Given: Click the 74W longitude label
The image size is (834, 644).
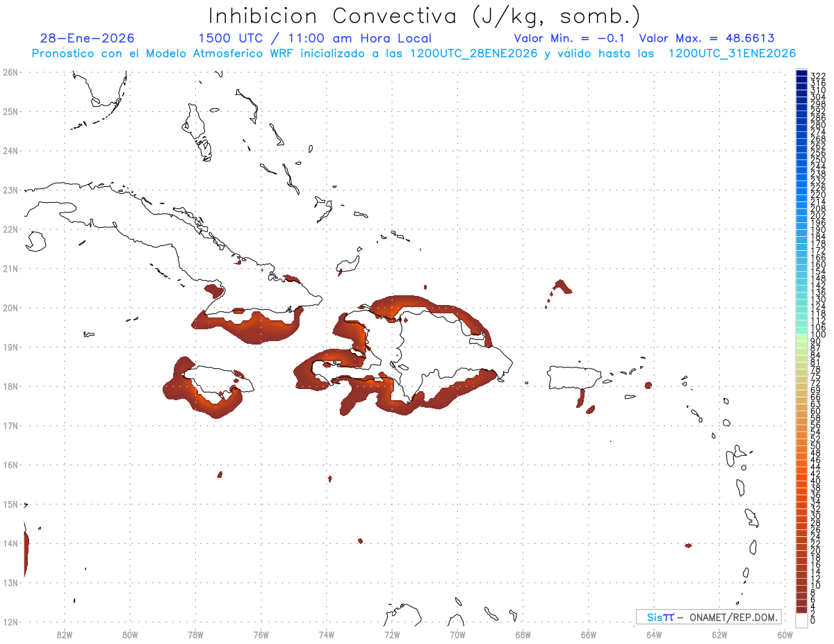Looking at the screenshot, I should (x=326, y=634).
